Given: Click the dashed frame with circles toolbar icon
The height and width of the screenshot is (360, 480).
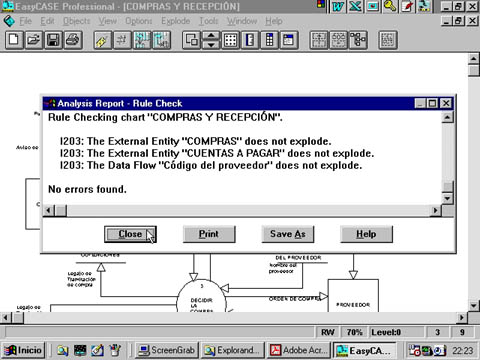Looking at the screenshot, I should coord(339,40).
